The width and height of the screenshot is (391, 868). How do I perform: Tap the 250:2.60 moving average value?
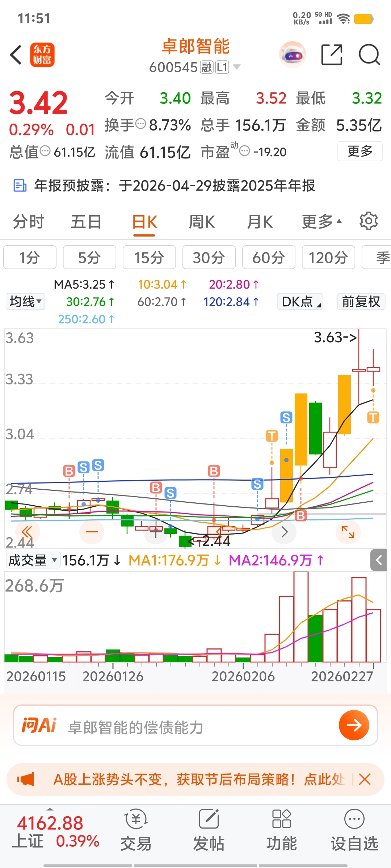pyautogui.click(x=86, y=319)
